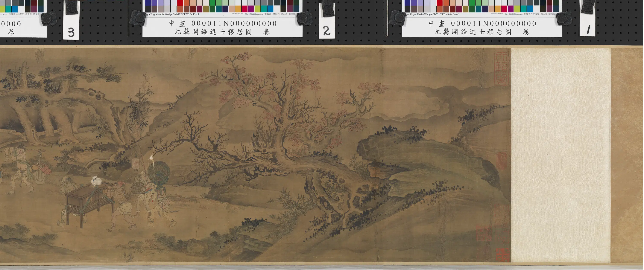Click the handwritten number tag "2"
644x270 pixels.
(327, 31)
